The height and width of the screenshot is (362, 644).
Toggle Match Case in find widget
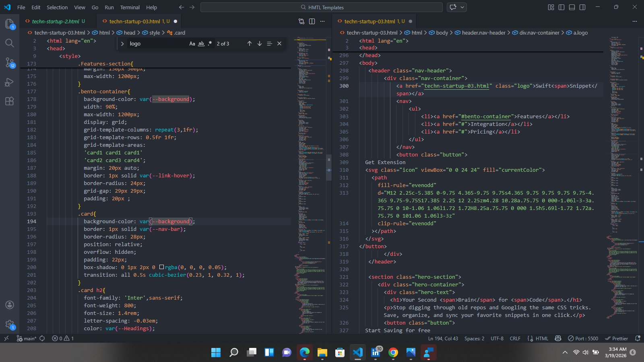click(x=192, y=43)
